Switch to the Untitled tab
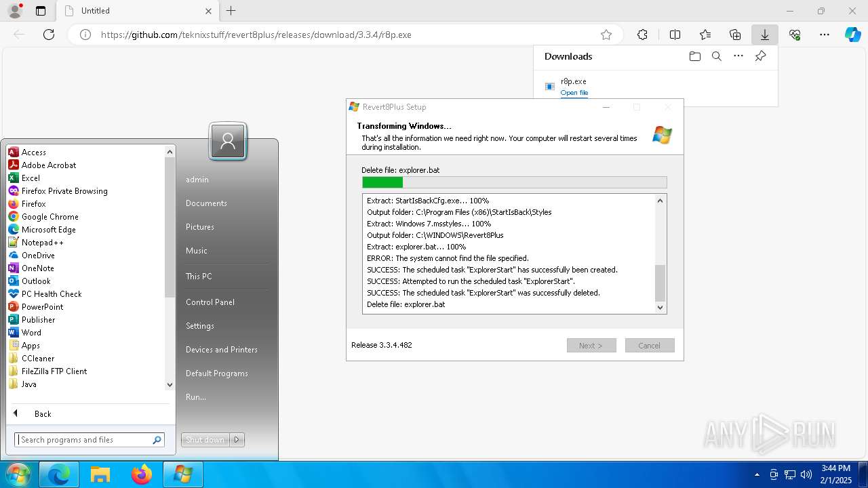This screenshot has width=868, height=488. tap(138, 11)
